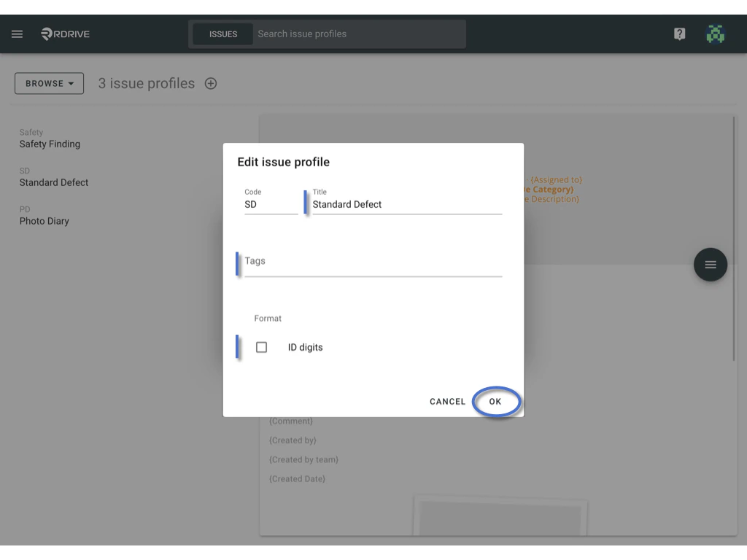Confirm changes with the OK button
The image size is (747, 560).
[495, 401]
